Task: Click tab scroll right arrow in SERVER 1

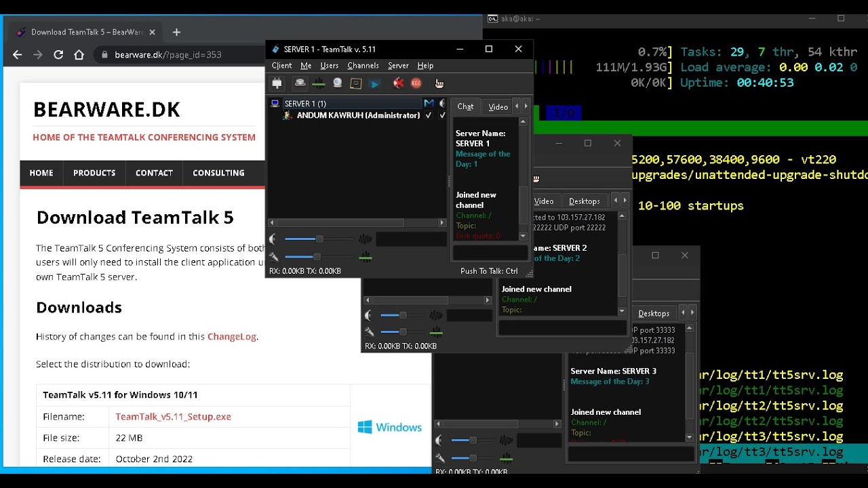Action: click(526, 106)
